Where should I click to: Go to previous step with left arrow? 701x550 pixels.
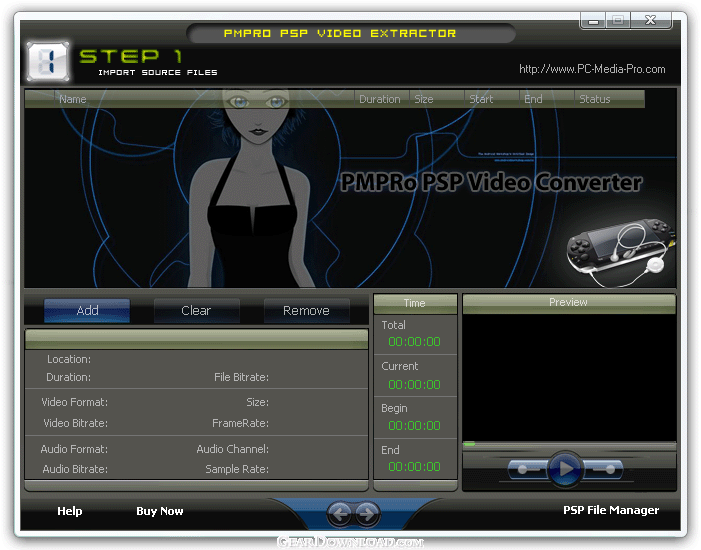(340, 514)
